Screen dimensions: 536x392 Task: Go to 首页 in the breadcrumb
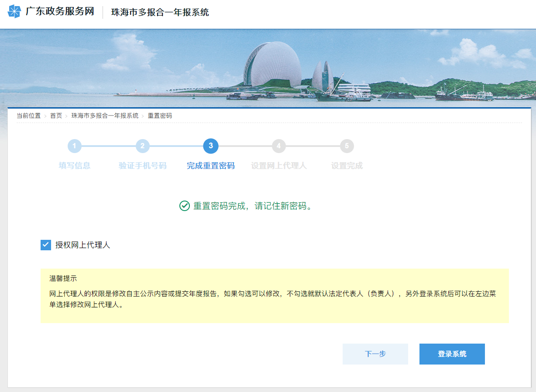[56, 116]
